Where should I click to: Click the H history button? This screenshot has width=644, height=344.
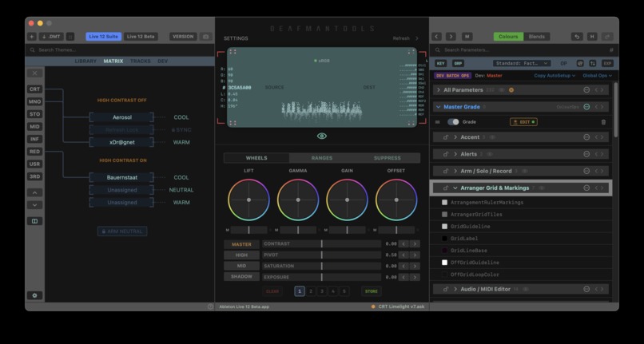[592, 37]
